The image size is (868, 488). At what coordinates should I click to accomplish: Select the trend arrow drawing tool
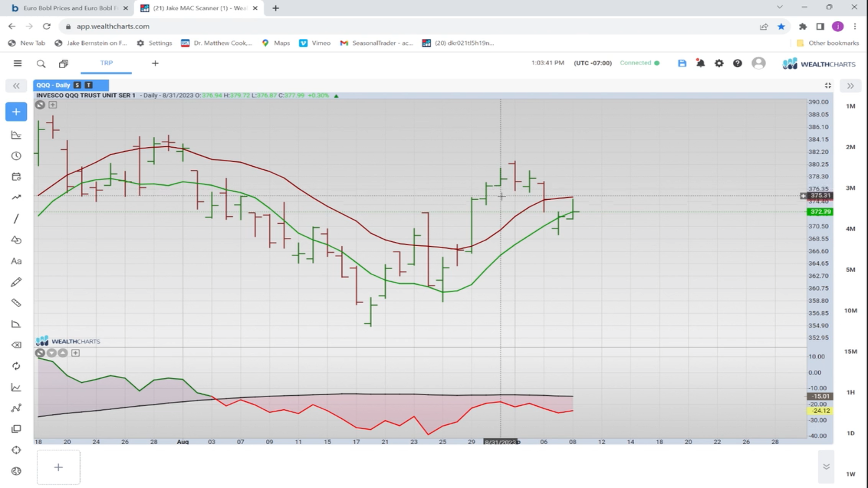pos(16,197)
